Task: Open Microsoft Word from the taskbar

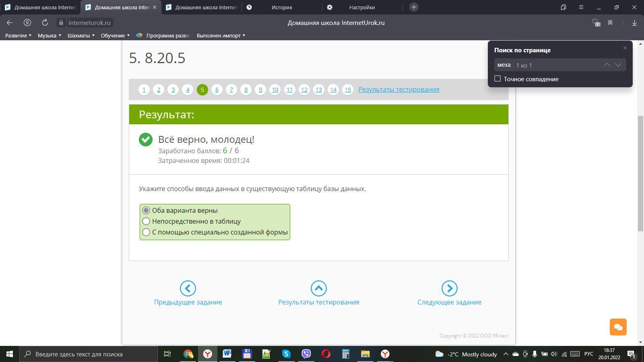Action: [227, 354]
